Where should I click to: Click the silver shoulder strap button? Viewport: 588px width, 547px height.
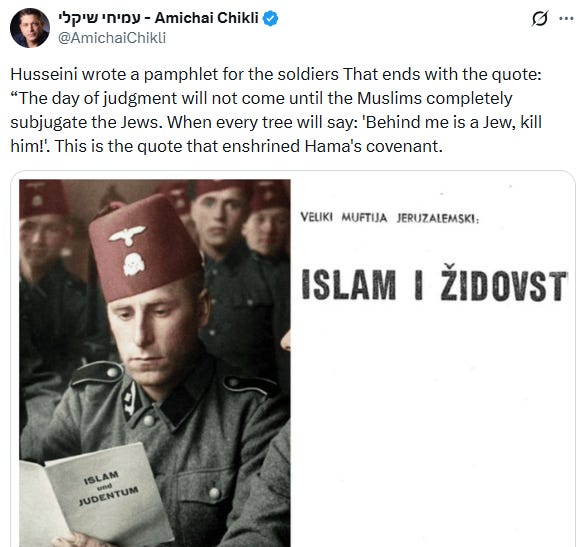pyautogui.click(x=112, y=372)
